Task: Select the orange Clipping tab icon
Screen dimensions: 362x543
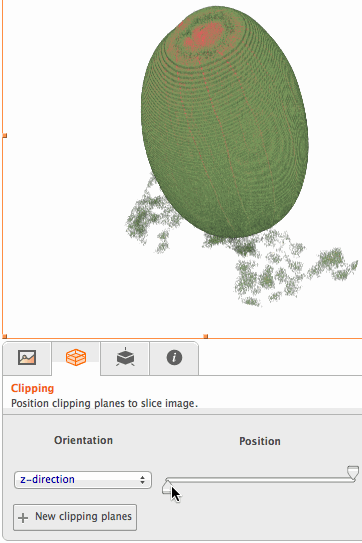Action: click(76, 357)
